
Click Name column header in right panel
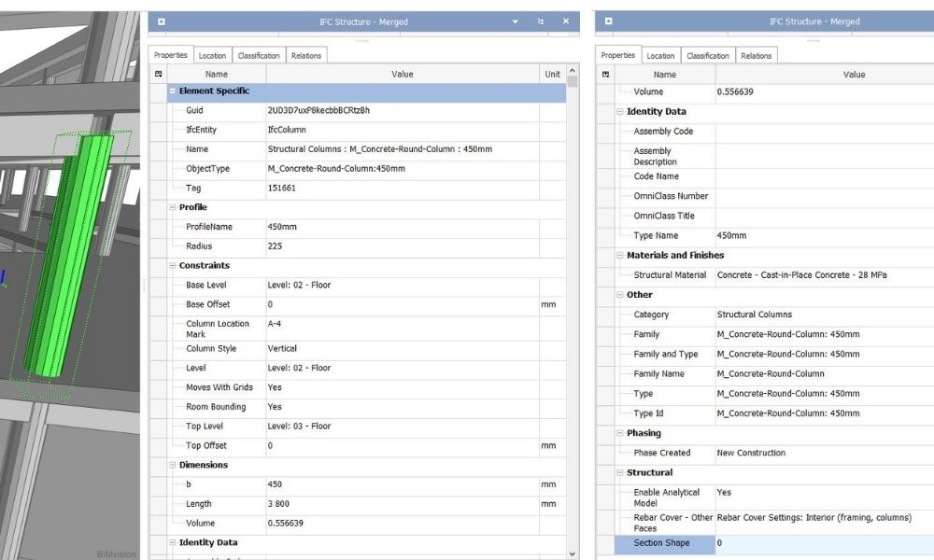pyautogui.click(x=665, y=75)
